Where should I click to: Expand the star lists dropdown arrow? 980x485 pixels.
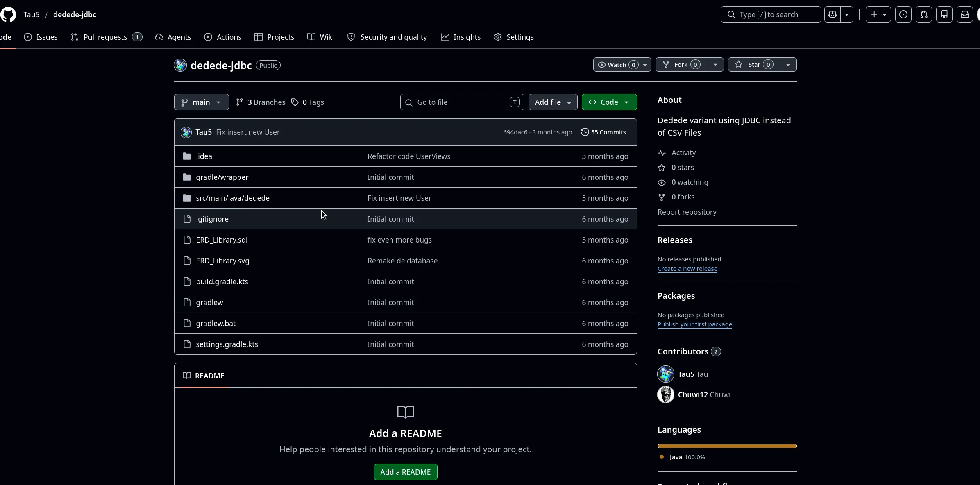(x=788, y=65)
